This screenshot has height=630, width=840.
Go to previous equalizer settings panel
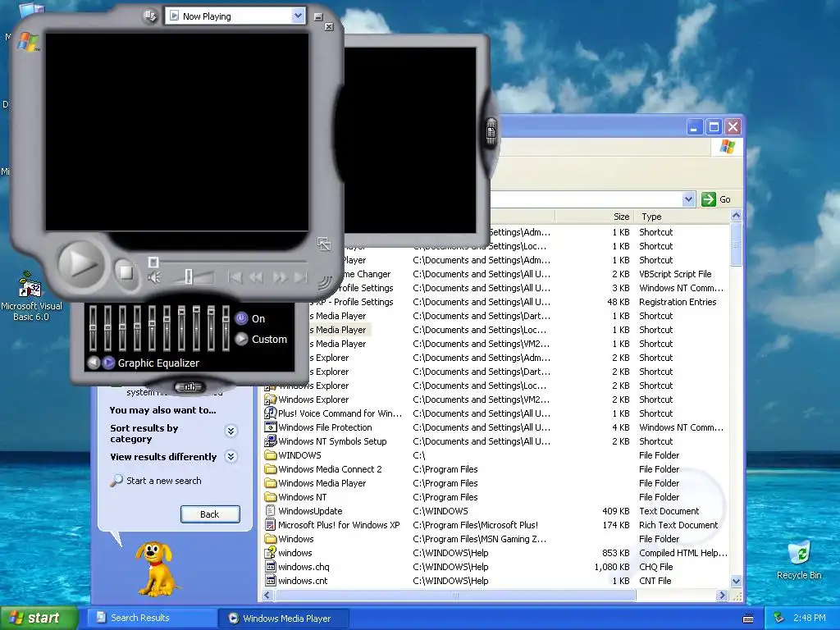coord(94,363)
